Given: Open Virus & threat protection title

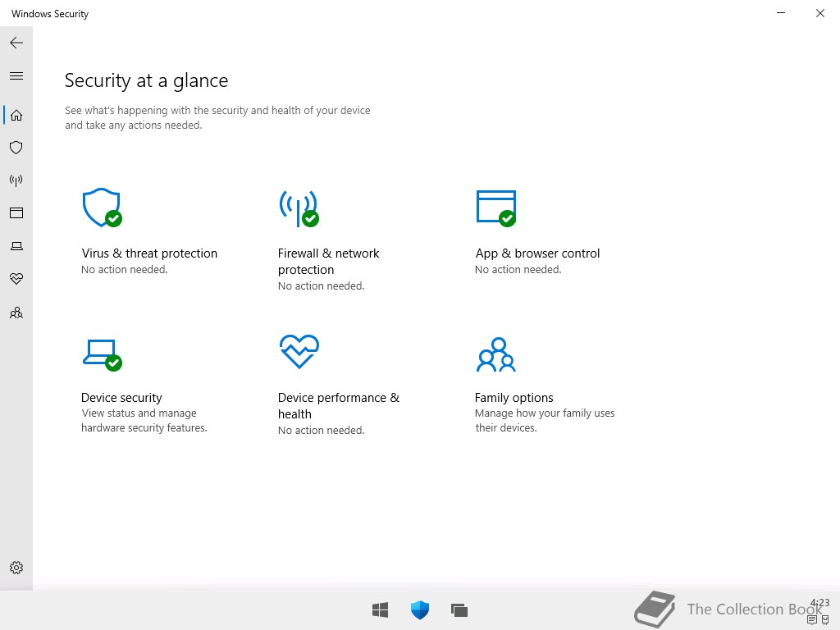Looking at the screenshot, I should click(x=149, y=253).
